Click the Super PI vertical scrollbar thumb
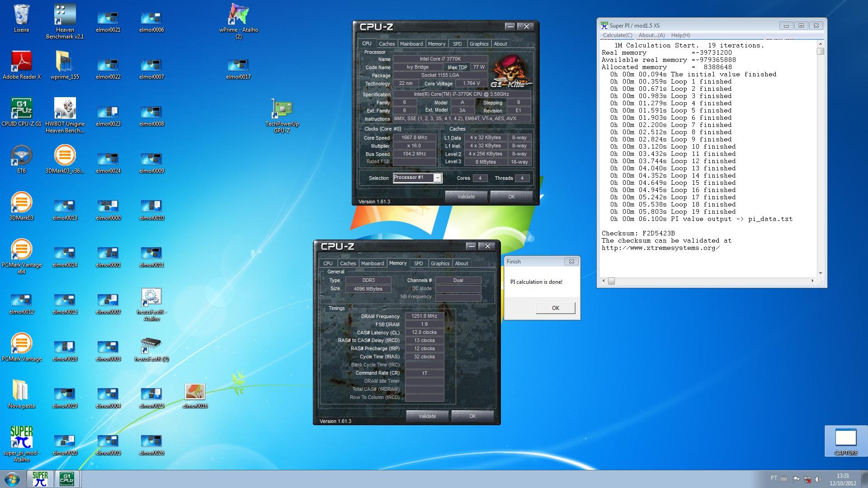The height and width of the screenshot is (488, 868). click(x=821, y=52)
